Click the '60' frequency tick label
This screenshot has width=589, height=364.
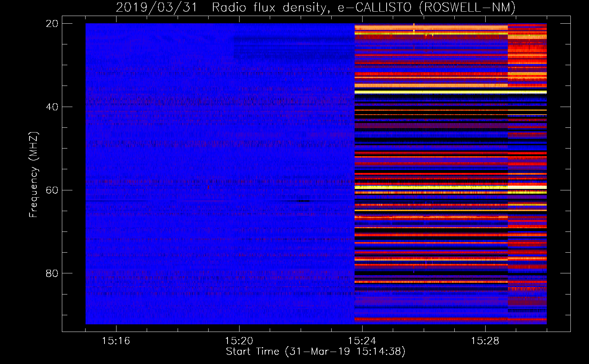(52, 190)
